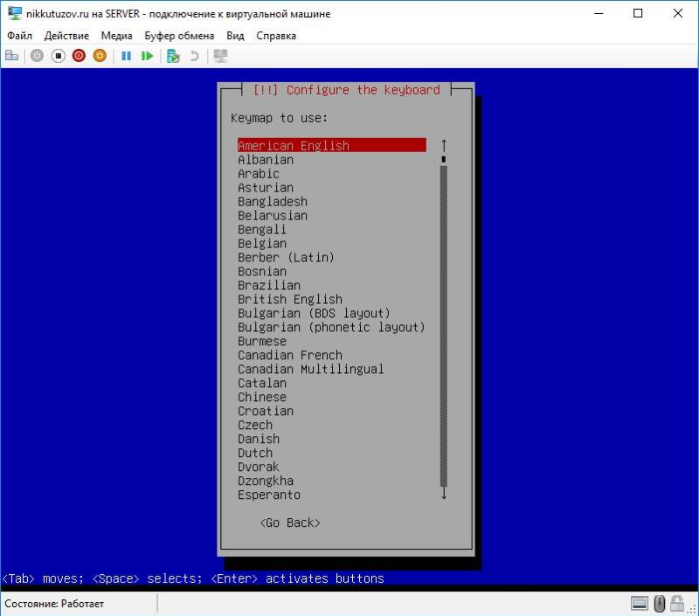Select the British English keymap
This screenshot has width=699, height=616.
coord(290,299)
